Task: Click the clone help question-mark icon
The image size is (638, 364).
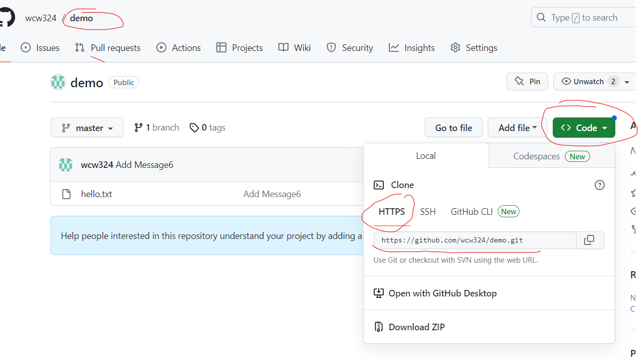Action: pos(600,185)
